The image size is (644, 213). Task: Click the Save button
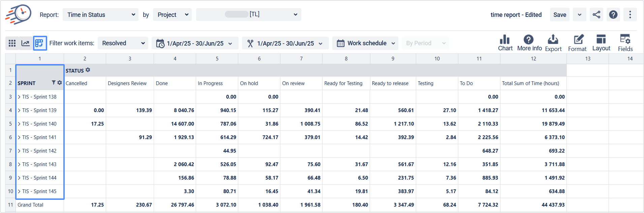(560, 15)
